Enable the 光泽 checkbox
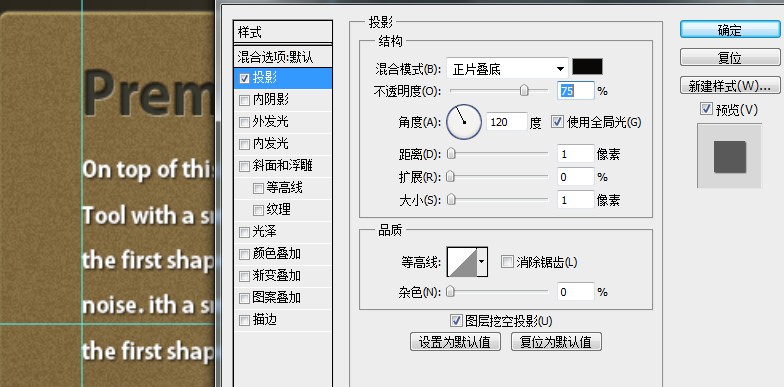The image size is (784, 387). (x=244, y=232)
